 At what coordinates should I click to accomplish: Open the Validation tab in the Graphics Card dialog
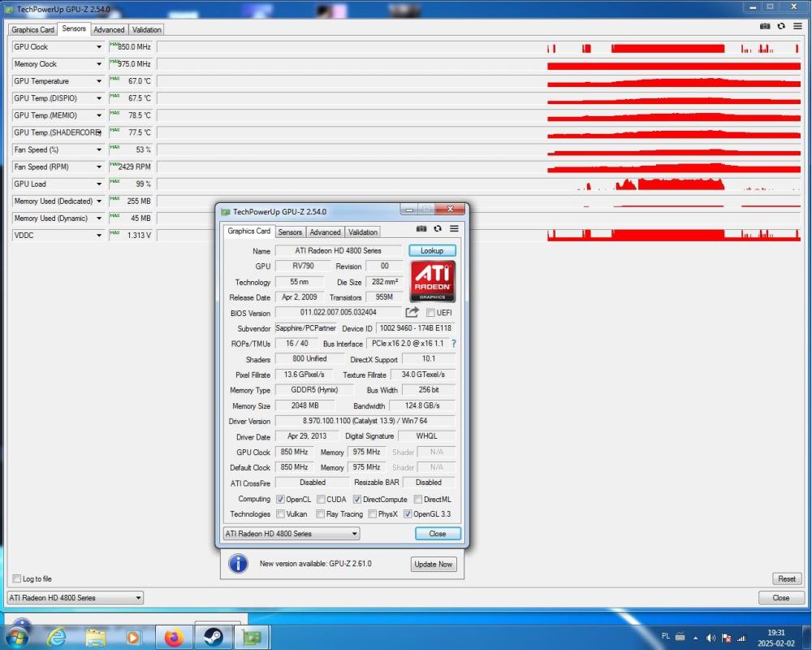coord(362,232)
